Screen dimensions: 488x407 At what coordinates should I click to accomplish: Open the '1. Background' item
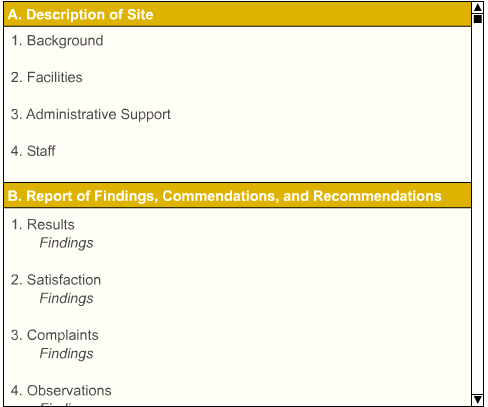coord(57,41)
